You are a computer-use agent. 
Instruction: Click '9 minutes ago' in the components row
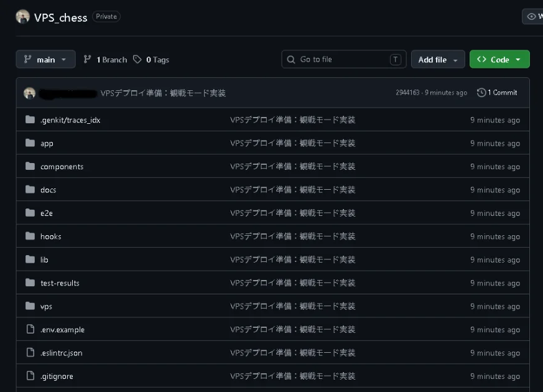[495, 167]
